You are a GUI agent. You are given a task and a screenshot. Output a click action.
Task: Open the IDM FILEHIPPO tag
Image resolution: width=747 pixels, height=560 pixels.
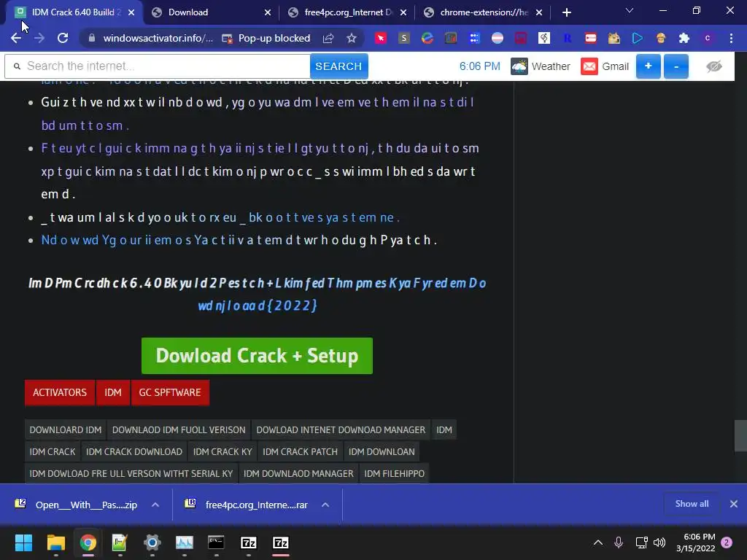pos(395,474)
